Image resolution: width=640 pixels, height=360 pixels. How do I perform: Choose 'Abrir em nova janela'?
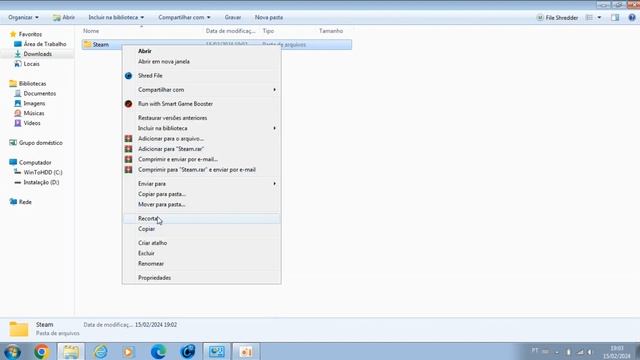[x=201, y=62]
